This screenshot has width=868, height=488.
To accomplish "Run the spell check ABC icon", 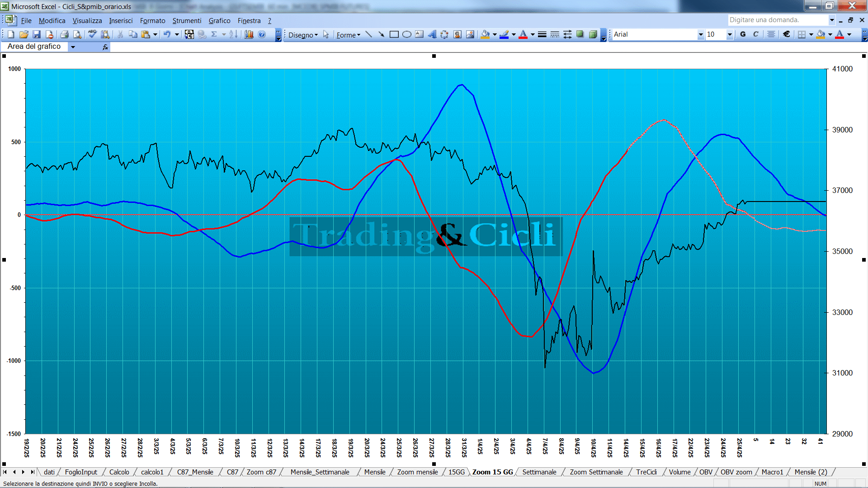I will tap(92, 34).
